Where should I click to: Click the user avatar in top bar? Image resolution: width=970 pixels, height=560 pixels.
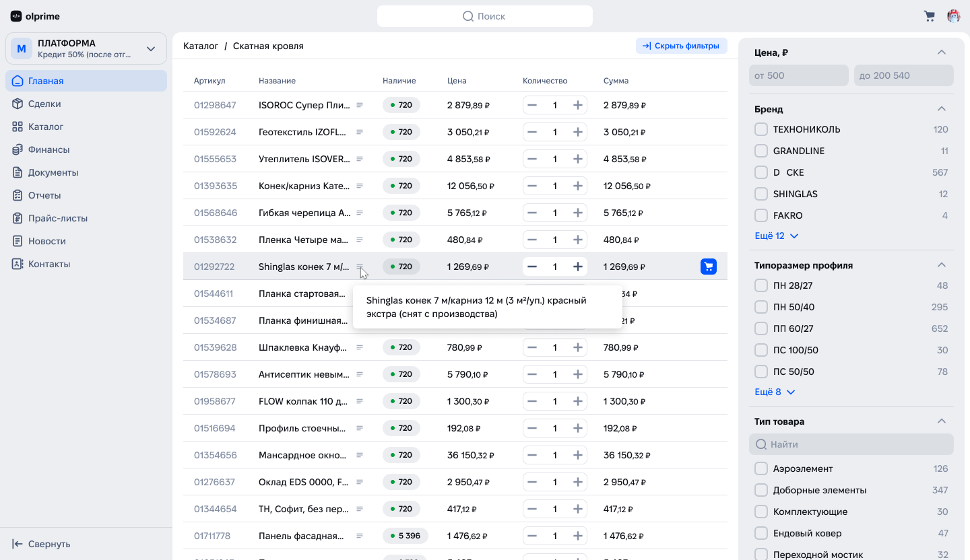click(x=954, y=16)
